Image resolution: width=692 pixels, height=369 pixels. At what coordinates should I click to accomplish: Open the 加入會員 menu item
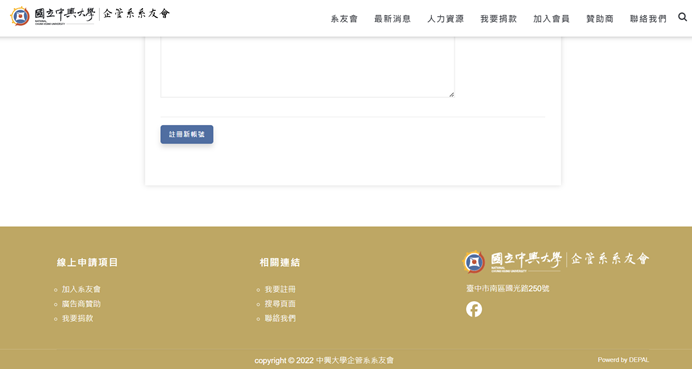tap(551, 19)
